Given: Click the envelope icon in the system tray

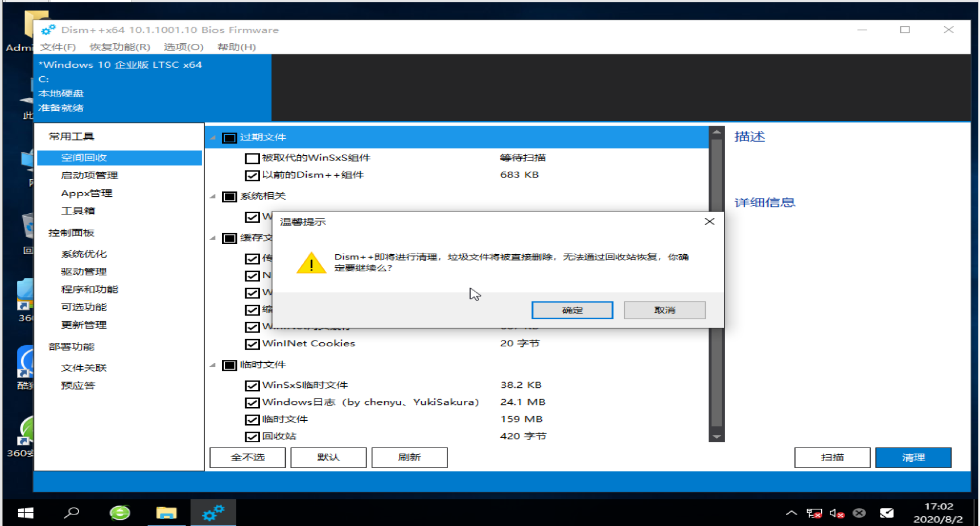Looking at the screenshot, I should tap(887, 513).
